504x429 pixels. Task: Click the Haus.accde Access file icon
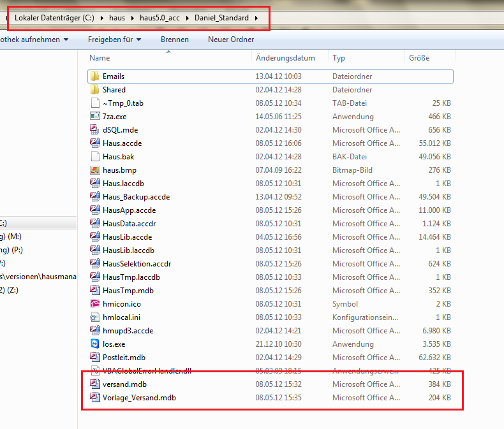[x=95, y=143]
